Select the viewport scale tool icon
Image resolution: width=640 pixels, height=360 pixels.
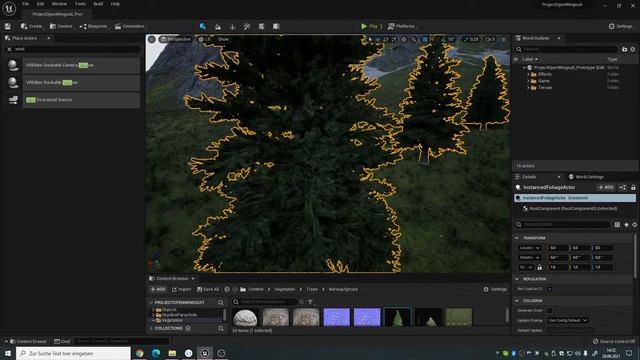(394, 39)
